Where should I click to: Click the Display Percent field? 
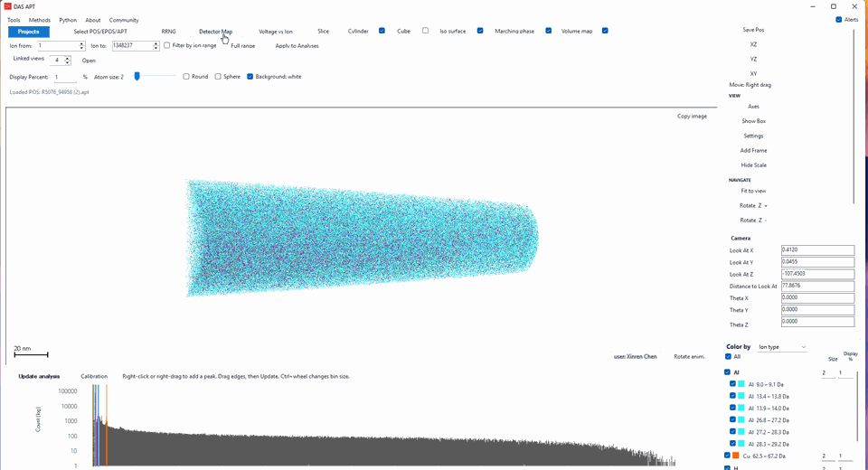click(65, 77)
